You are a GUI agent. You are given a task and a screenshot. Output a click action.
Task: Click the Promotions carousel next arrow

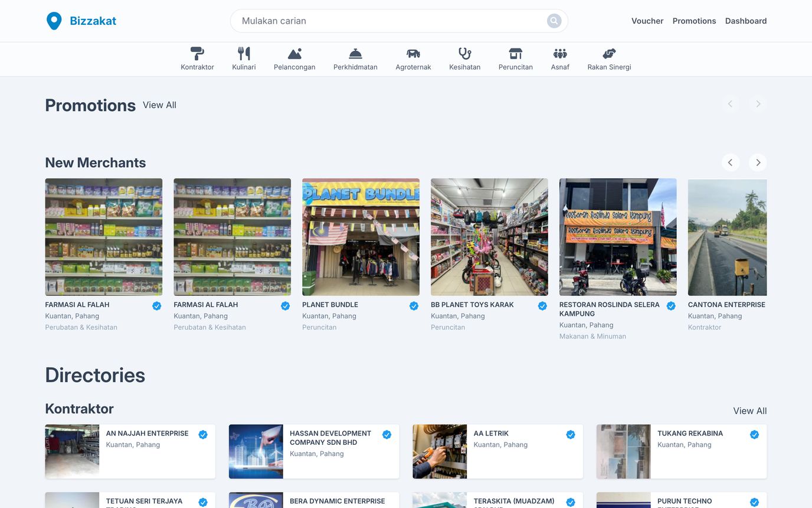coord(758,104)
